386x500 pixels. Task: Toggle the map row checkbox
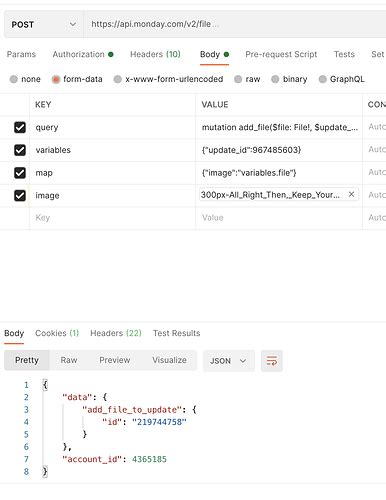coord(20,173)
